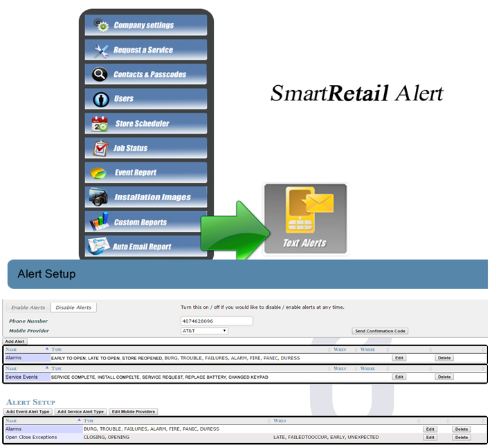
Task: Open the Mobile Provider AT&T dropdown
Action: click(204, 330)
